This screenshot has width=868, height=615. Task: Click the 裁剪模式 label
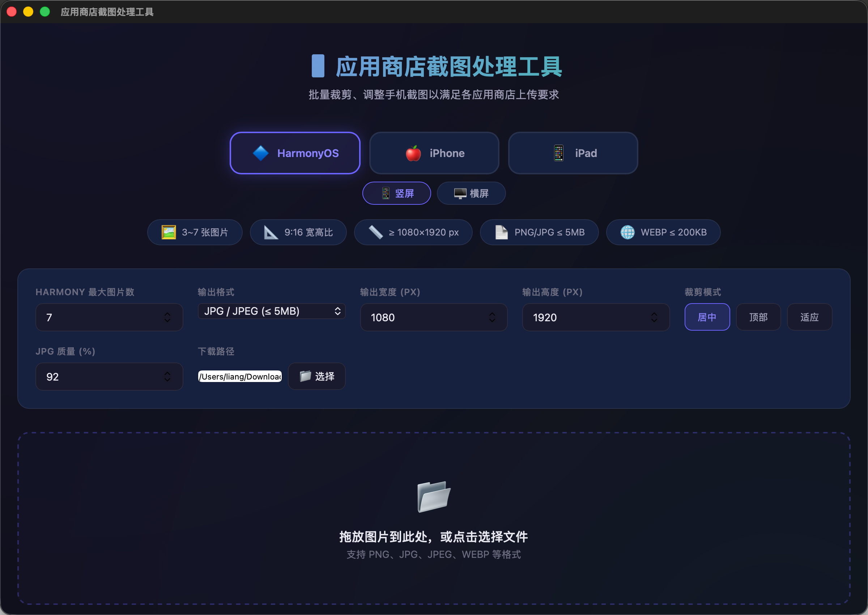(703, 292)
